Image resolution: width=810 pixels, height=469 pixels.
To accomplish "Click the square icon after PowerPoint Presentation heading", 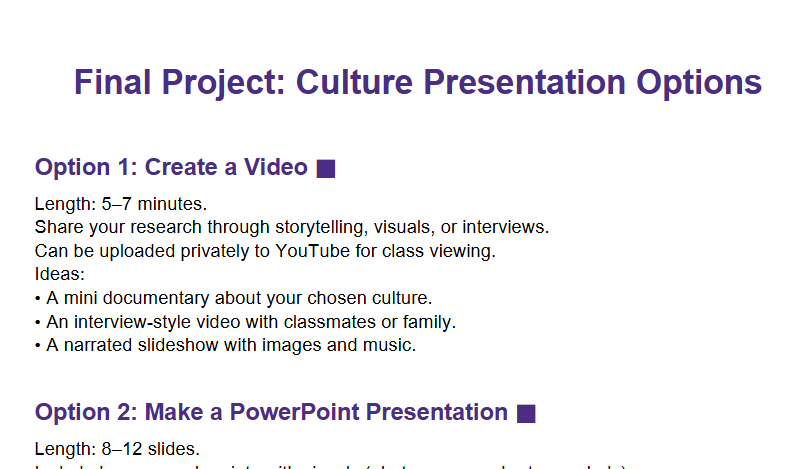I will (x=526, y=413).
